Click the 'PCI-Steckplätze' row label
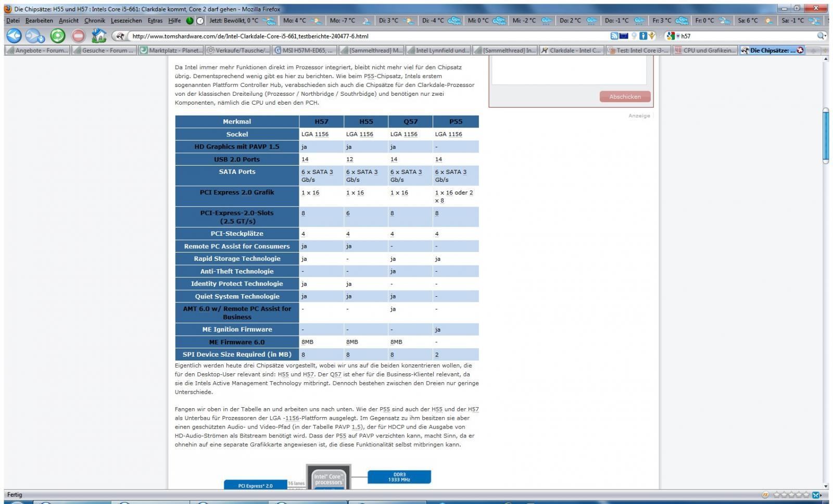The height and width of the screenshot is (504, 833). coord(237,234)
